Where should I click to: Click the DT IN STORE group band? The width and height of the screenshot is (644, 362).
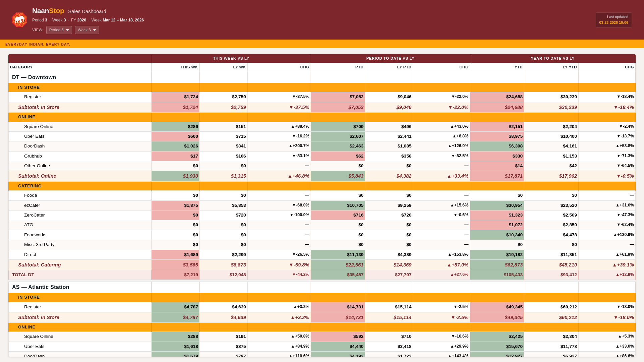click(322, 87)
